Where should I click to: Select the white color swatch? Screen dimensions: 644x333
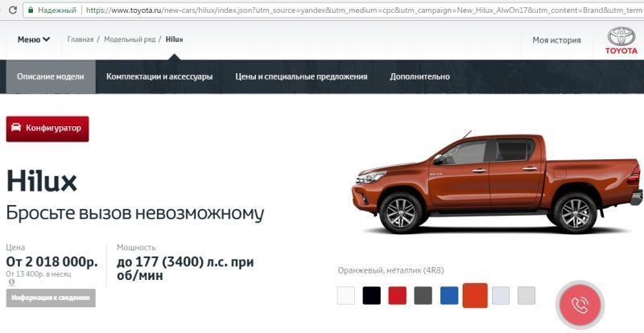click(346, 296)
